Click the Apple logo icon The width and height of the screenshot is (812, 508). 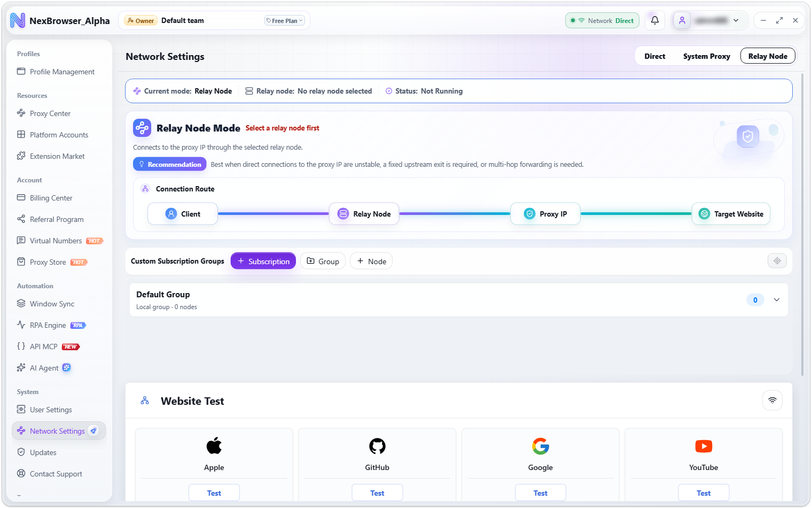(x=214, y=446)
